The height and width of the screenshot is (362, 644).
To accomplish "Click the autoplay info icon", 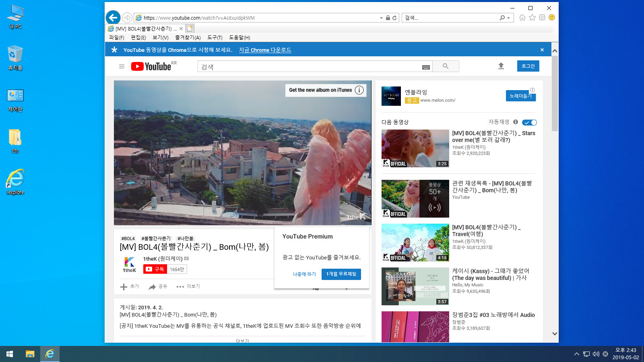I will pyautogui.click(x=516, y=122).
